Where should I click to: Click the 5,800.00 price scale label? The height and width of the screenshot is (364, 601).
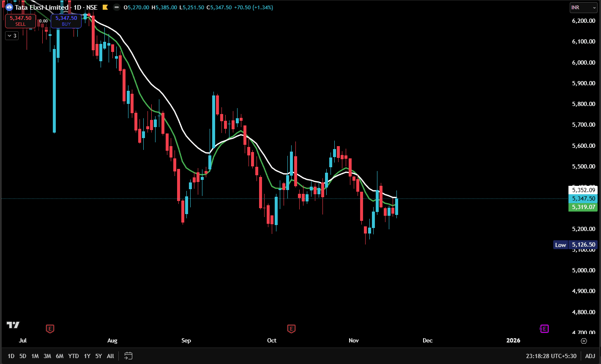click(x=583, y=104)
